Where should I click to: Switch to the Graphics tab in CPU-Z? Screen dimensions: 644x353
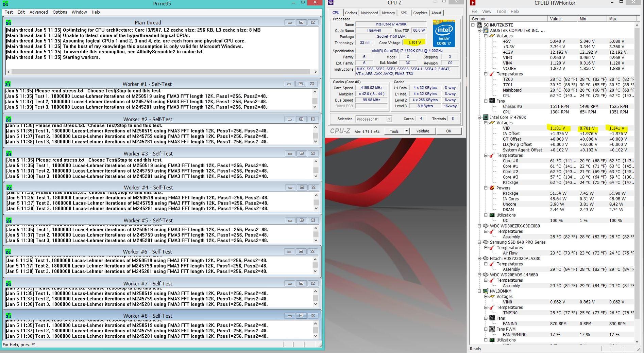point(420,13)
